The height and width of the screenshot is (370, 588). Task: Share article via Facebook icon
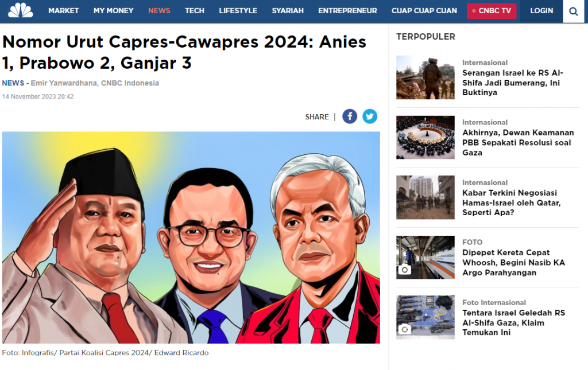tap(350, 116)
